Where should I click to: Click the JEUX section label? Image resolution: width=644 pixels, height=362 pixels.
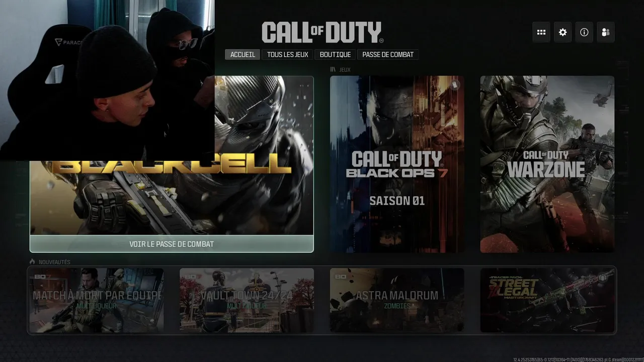point(345,69)
